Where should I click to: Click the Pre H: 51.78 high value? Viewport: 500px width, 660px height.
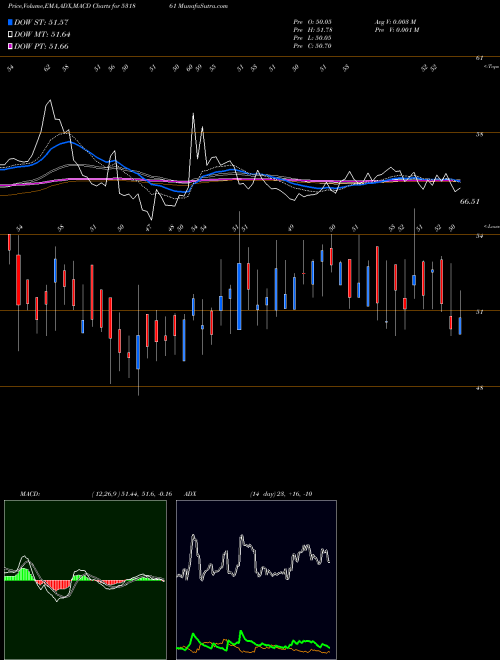(313, 30)
